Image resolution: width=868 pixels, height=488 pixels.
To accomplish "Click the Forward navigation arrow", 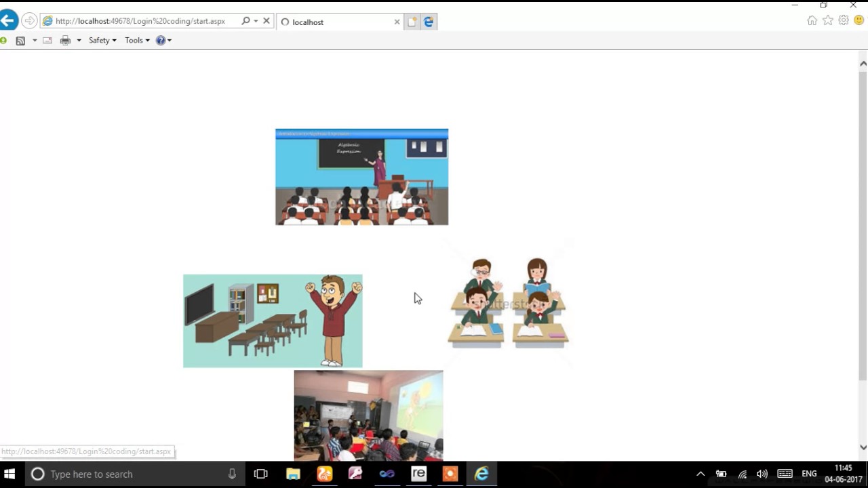I will [x=29, y=21].
